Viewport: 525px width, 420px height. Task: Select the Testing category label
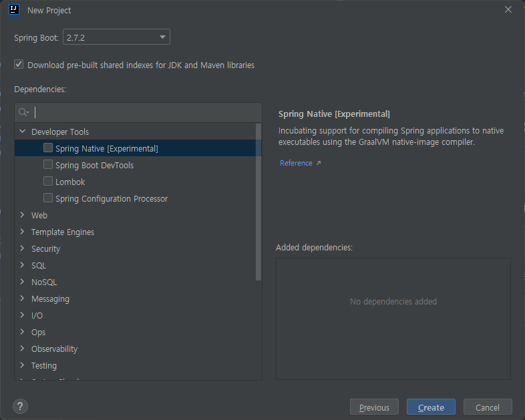44,366
